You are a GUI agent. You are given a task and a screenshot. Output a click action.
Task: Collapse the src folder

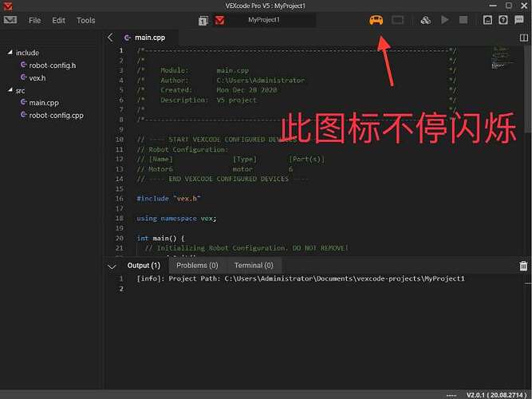tap(10, 90)
